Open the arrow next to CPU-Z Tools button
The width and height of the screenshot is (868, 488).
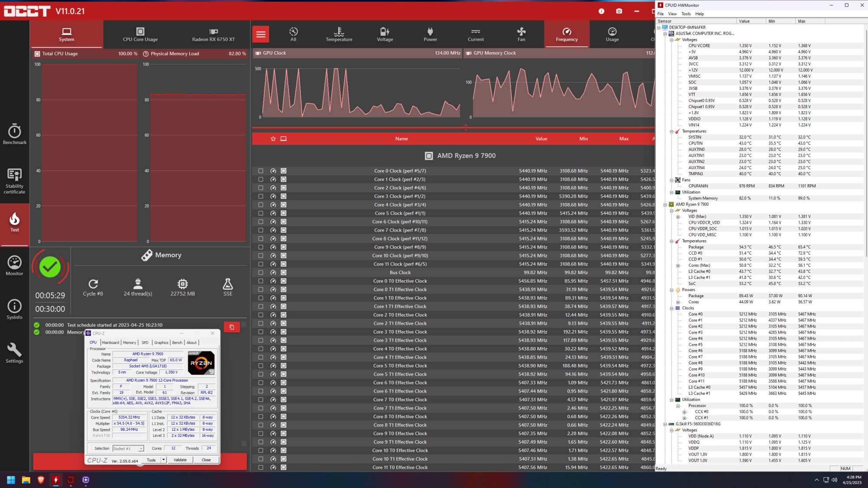(164, 460)
